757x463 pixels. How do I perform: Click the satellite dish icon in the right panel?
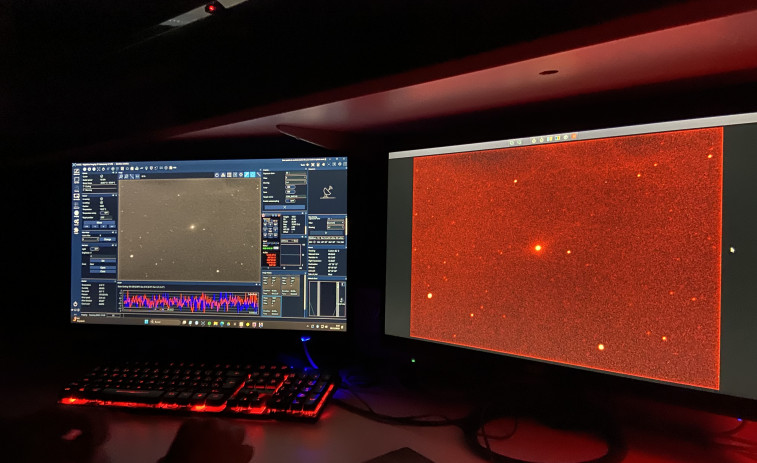(x=327, y=190)
